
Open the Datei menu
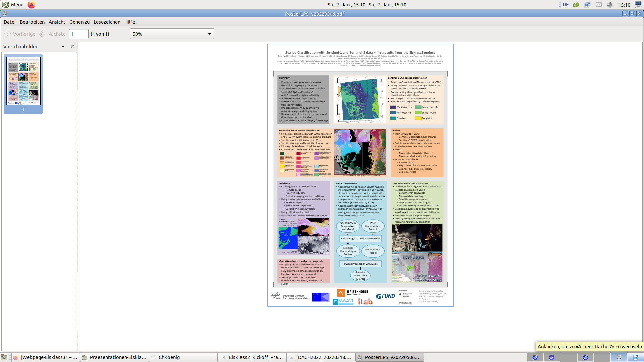9,22
